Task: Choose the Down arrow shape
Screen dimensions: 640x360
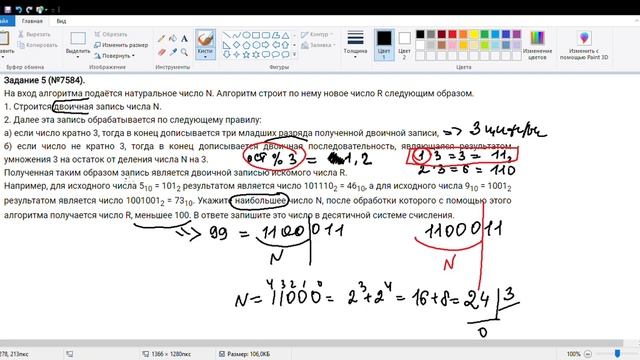Action: coord(227,55)
